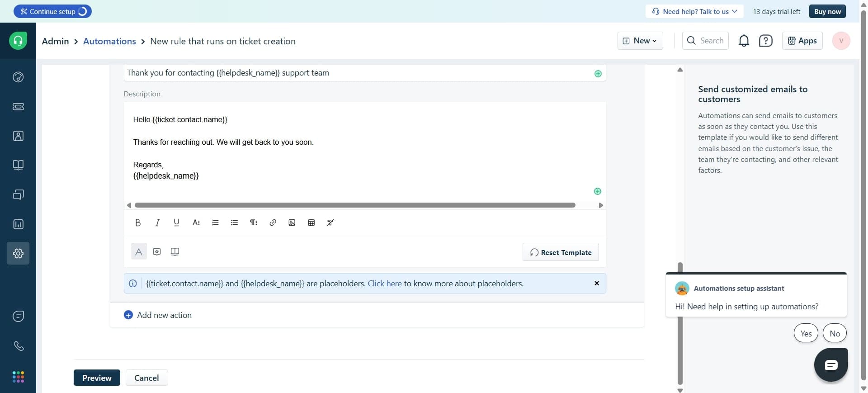Toggle the text formatting toolbar button
The height and width of the screenshot is (393, 868).
[x=139, y=252]
